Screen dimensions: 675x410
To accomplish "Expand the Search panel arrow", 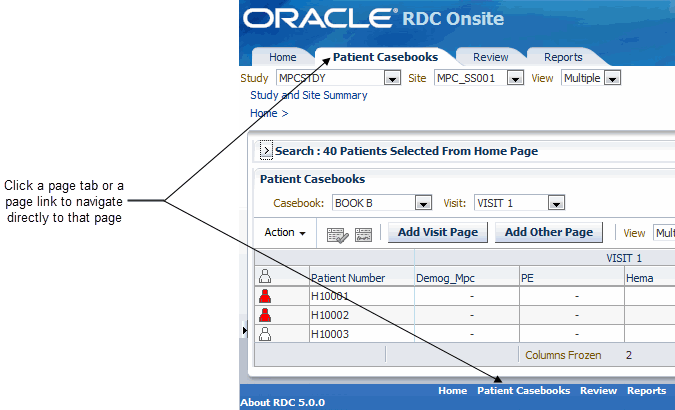I will (266, 150).
